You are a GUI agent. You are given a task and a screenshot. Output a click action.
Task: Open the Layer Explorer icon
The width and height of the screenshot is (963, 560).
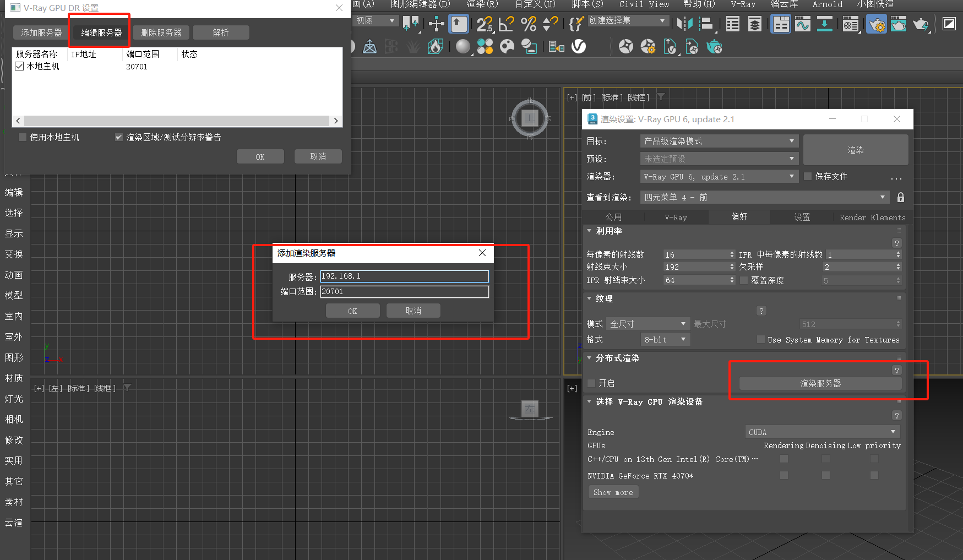(754, 24)
